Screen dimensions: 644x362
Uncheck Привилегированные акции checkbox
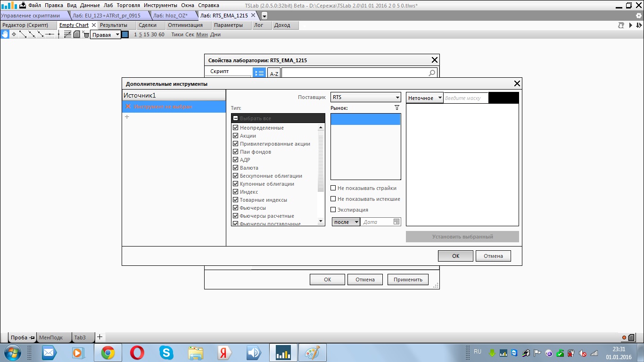point(236,144)
